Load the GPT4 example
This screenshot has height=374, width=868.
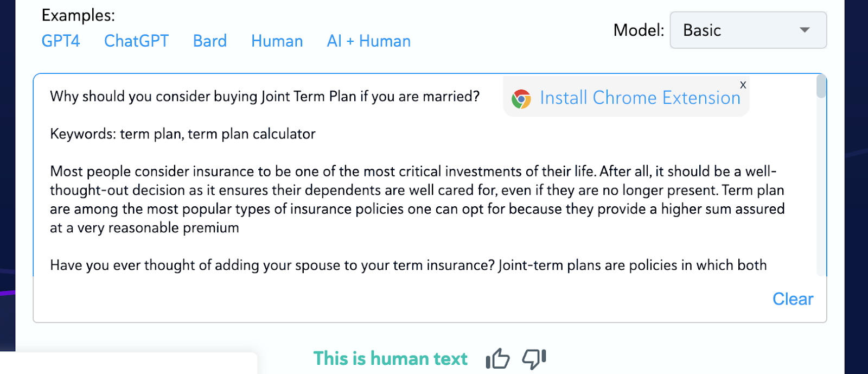(61, 41)
